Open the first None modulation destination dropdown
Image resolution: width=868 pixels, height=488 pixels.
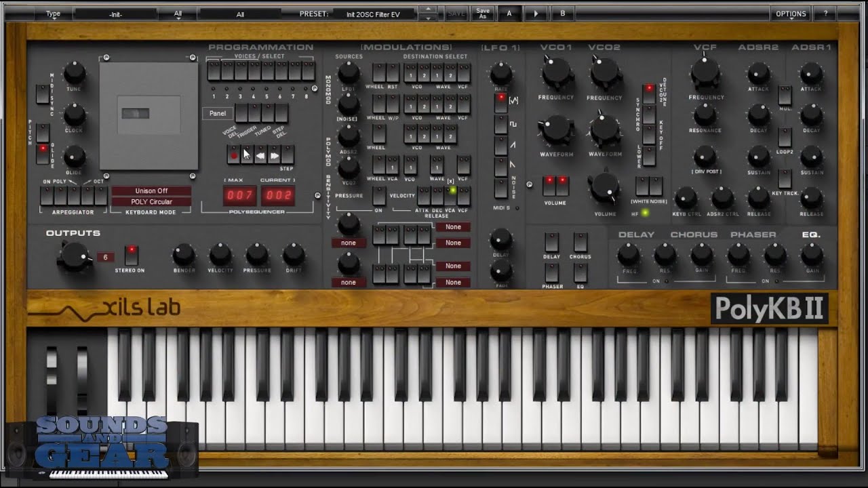453,227
